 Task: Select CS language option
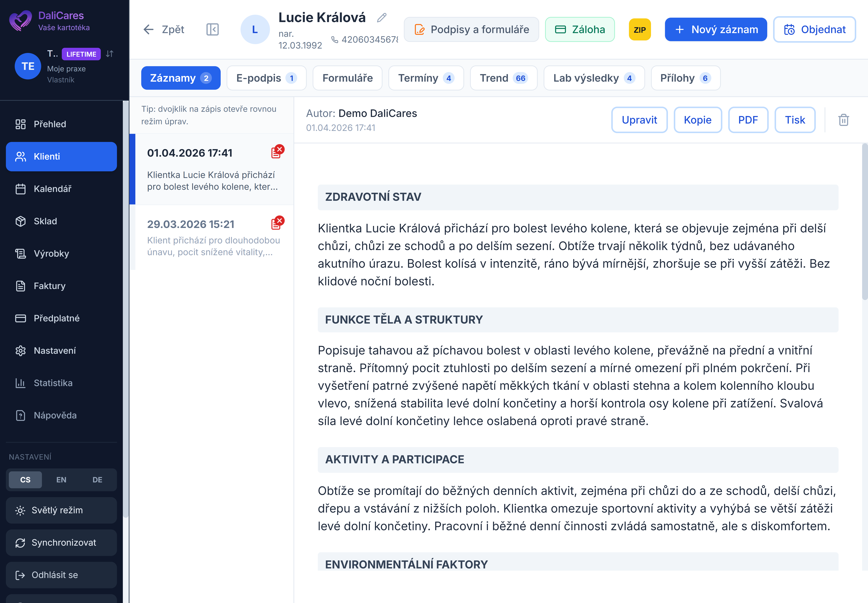[25, 480]
